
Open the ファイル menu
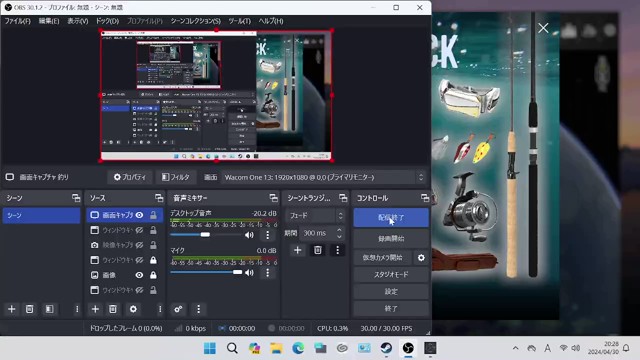pyautogui.click(x=18, y=21)
